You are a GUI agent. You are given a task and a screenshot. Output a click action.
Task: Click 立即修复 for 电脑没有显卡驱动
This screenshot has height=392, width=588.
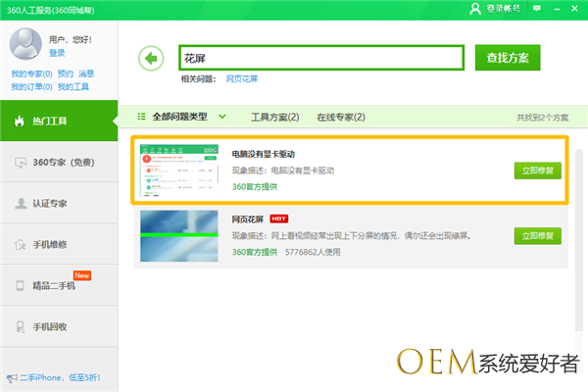(x=538, y=170)
